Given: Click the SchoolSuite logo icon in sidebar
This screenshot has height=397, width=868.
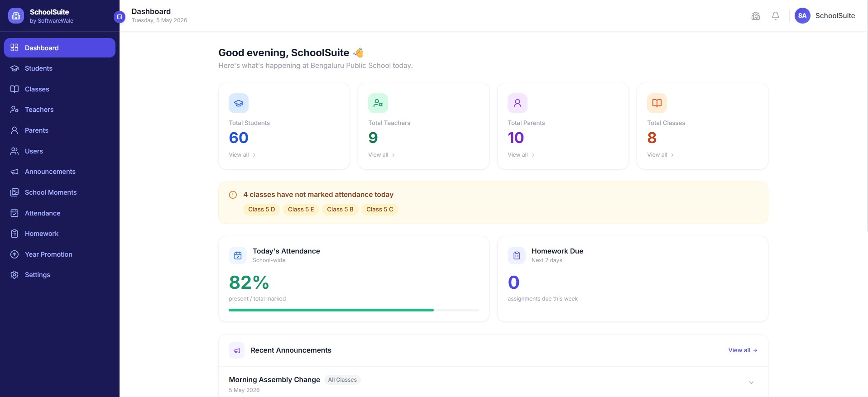Looking at the screenshot, I should (16, 16).
